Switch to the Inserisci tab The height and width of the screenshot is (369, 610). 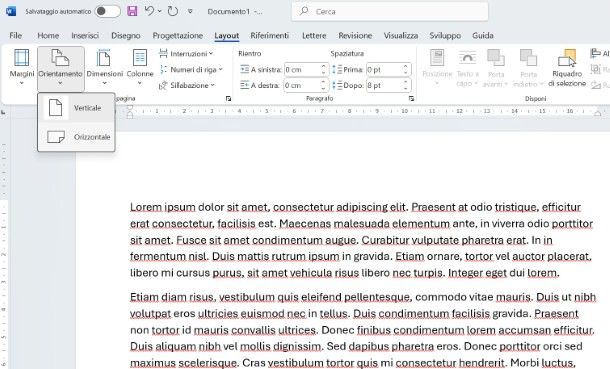tap(85, 35)
